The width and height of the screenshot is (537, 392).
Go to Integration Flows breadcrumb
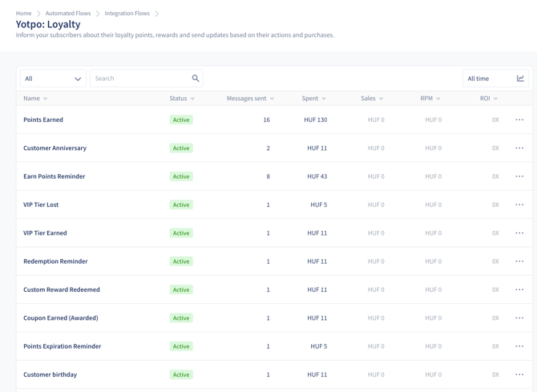click(x=127, y=14)
